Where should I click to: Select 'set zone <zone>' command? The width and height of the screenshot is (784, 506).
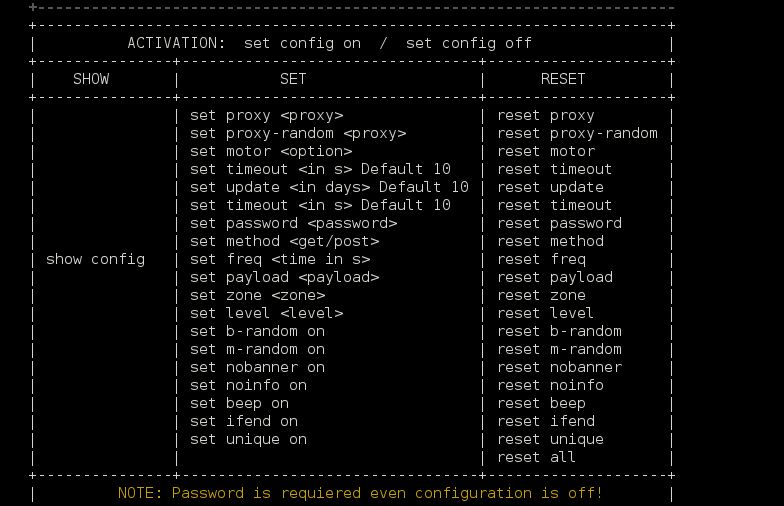point(257,295)
